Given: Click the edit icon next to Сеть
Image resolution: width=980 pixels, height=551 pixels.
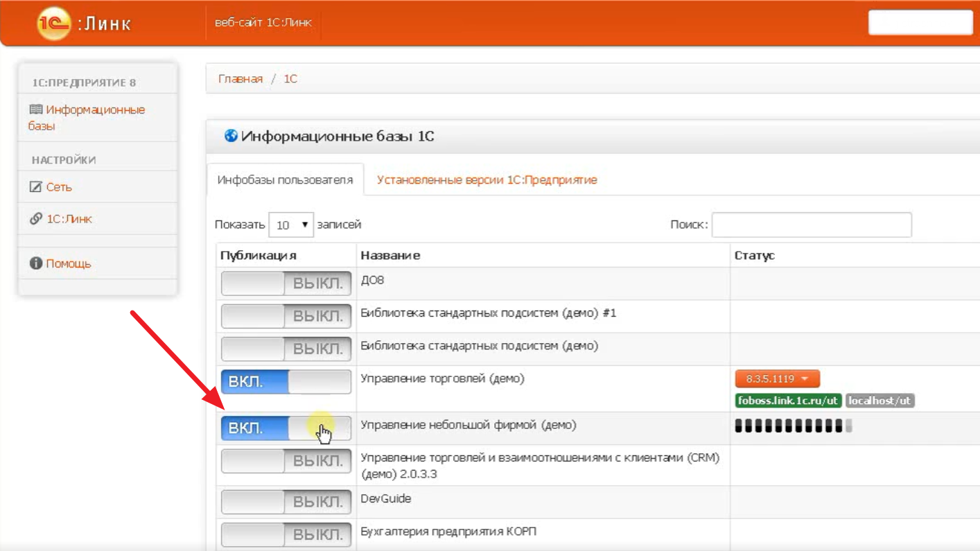Looking at the screenshot, I should [x=36, y=187].
